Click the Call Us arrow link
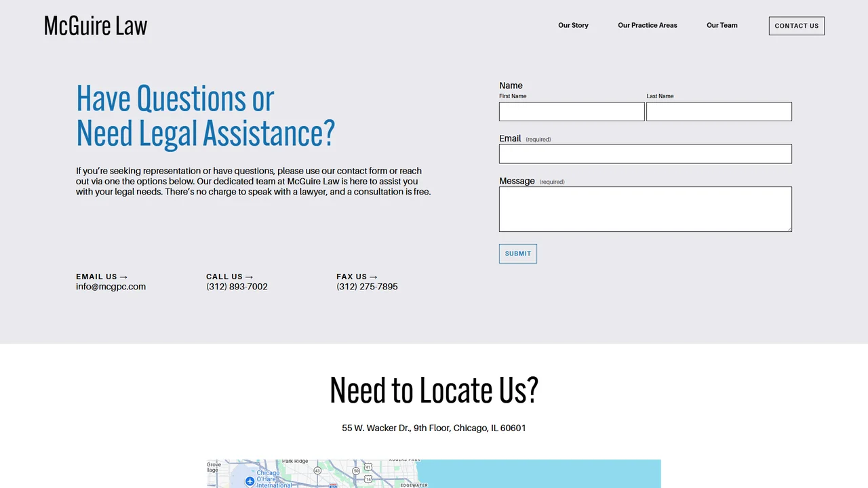 [x=230, y=277]
